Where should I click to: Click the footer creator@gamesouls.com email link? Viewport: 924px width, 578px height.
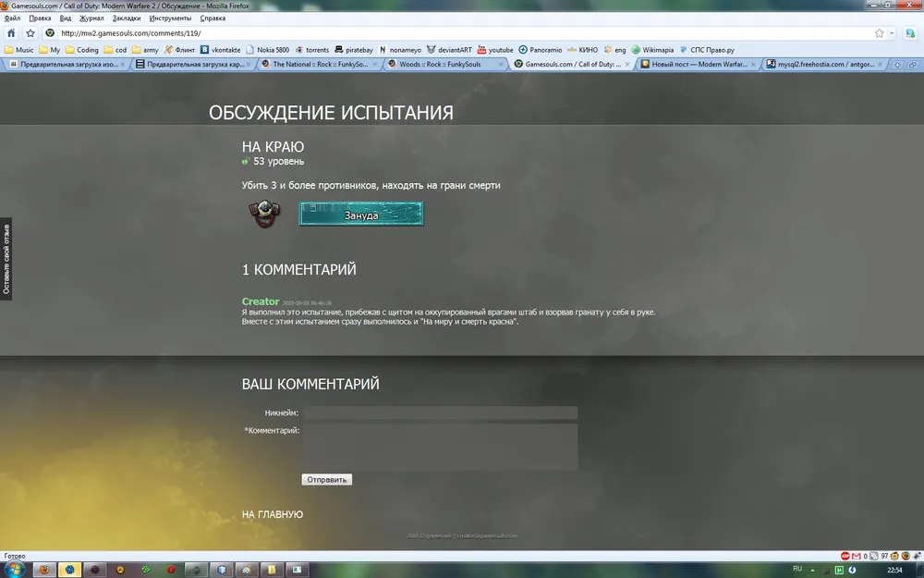click(x=487, y=535)
